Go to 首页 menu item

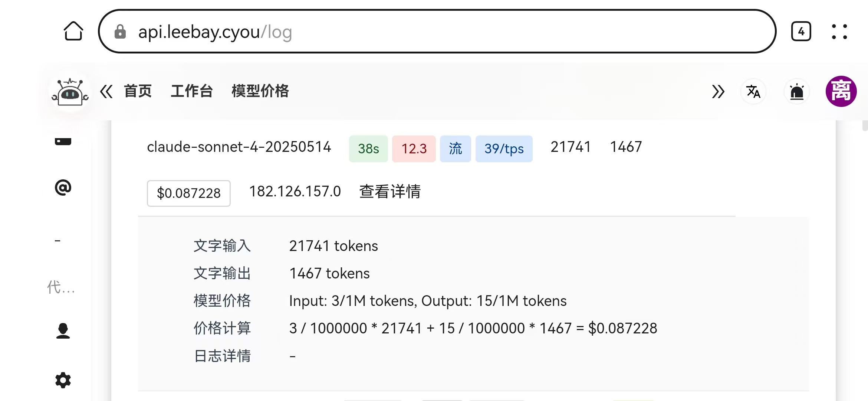tap(138, 91)
